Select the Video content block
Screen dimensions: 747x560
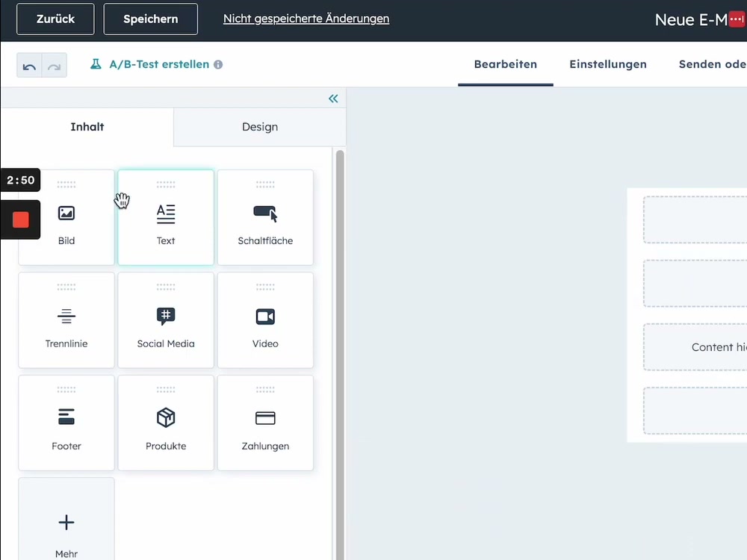tap(264, 320)
